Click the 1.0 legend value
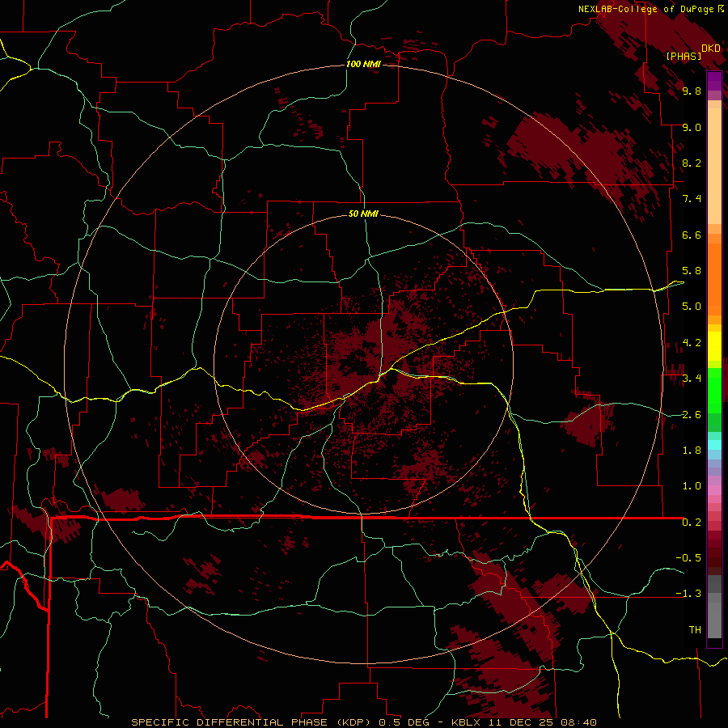Viewport: 728px width, 728px height. 692,487
